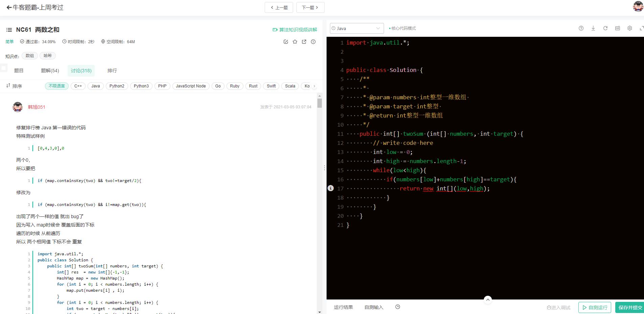Filter discussions by Java chip

(x=96, y=86)
